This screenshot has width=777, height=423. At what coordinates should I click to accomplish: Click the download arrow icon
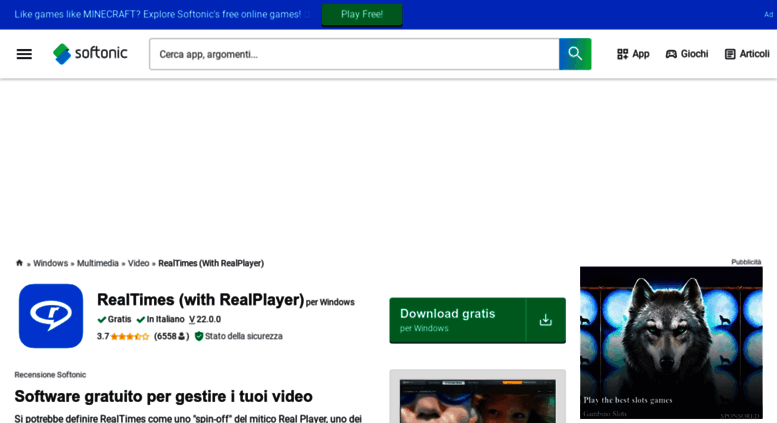point(546,320)
